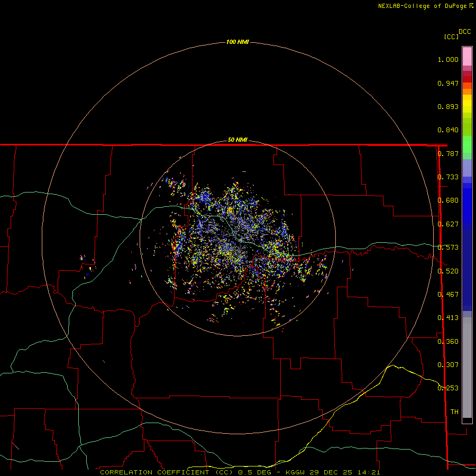
Task: Click the 0.573 scale value
Action: point(448,248)
